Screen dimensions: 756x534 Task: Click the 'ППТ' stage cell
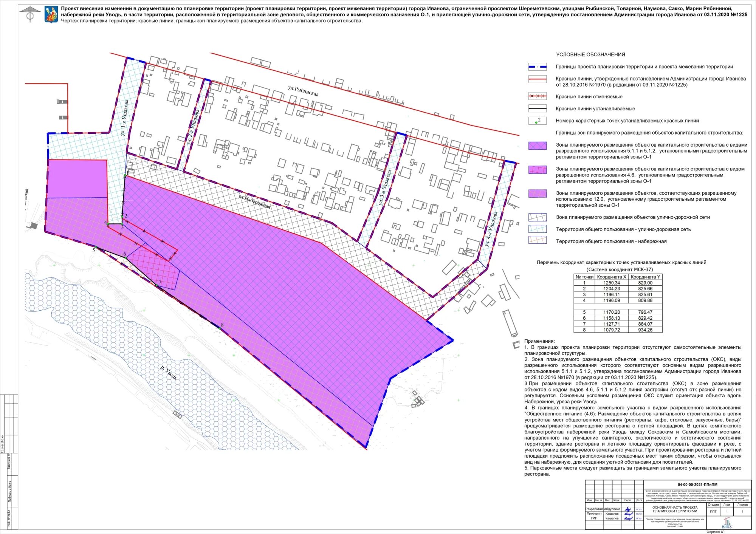pos(713,512)
